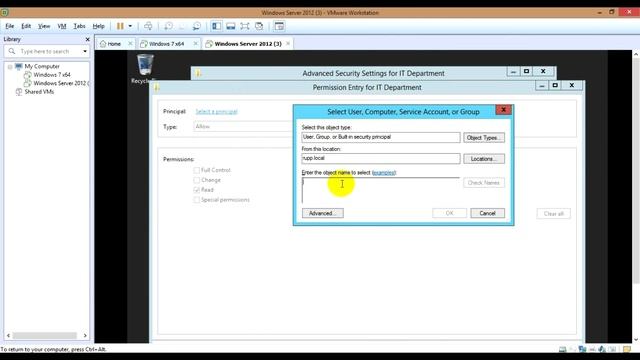Close the Windows Server 2012 (3) tab
Image resolution: width=640 pixels, height=360 pixels.
coord(288,43)
